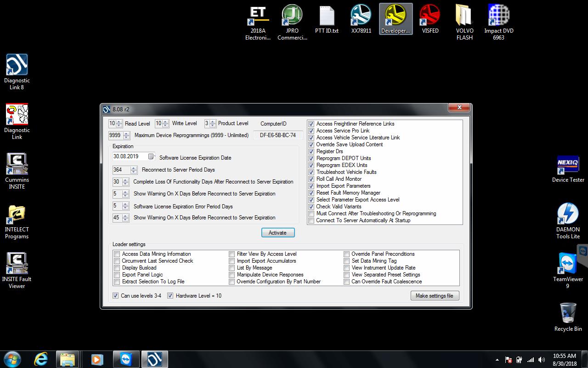588x368 pixels.
Task: Uncheck Can use levels 3-4
Action: coord(116,296)
